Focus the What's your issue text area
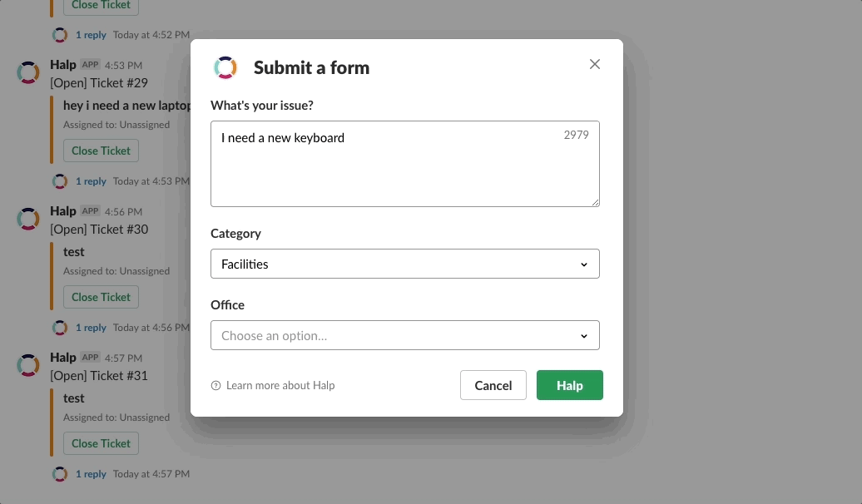 point(405,164)
